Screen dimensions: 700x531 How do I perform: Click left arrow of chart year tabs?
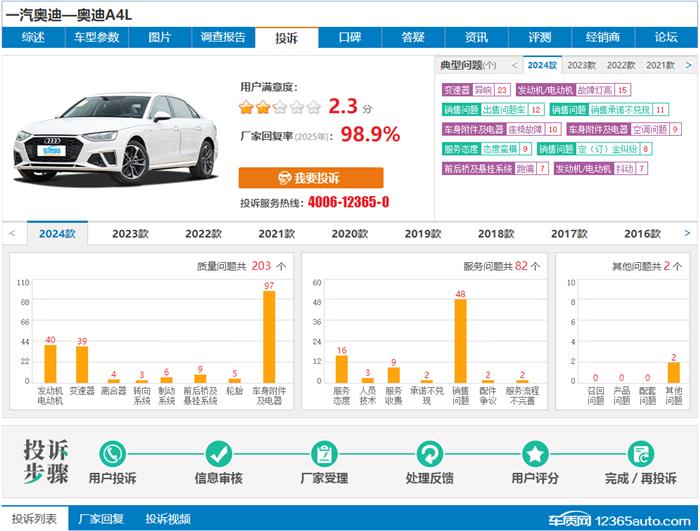[12, 233]
